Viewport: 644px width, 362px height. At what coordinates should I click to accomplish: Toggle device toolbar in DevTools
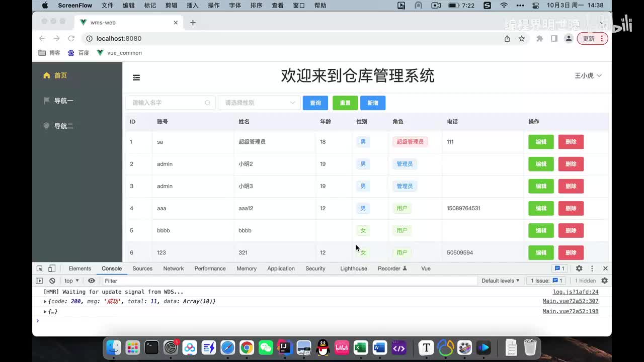[x=51, y=268]
